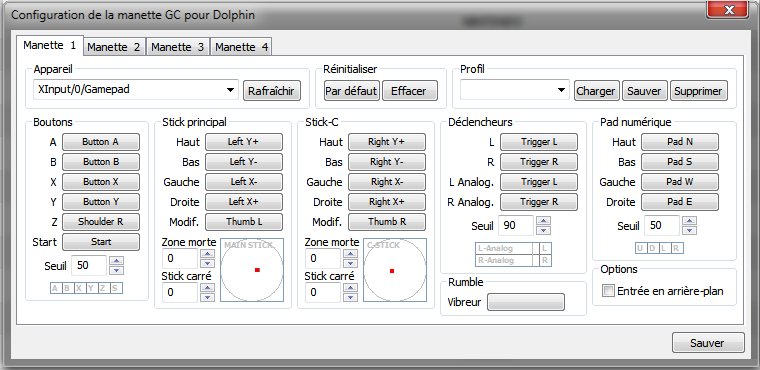
Task: Click the Par défaut reset button
Action: 351,91
